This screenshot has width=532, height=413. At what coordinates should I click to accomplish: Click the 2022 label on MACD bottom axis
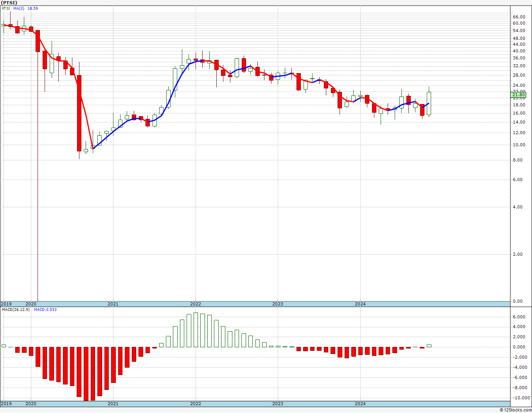coord(195,404)
